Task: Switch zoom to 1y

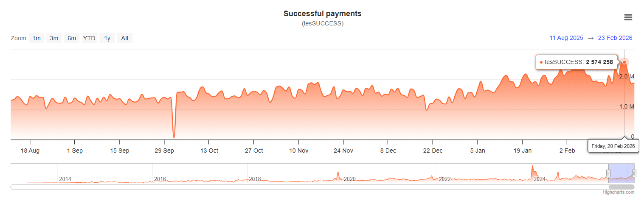Action: pyautogui.click(x=107, y=38)
